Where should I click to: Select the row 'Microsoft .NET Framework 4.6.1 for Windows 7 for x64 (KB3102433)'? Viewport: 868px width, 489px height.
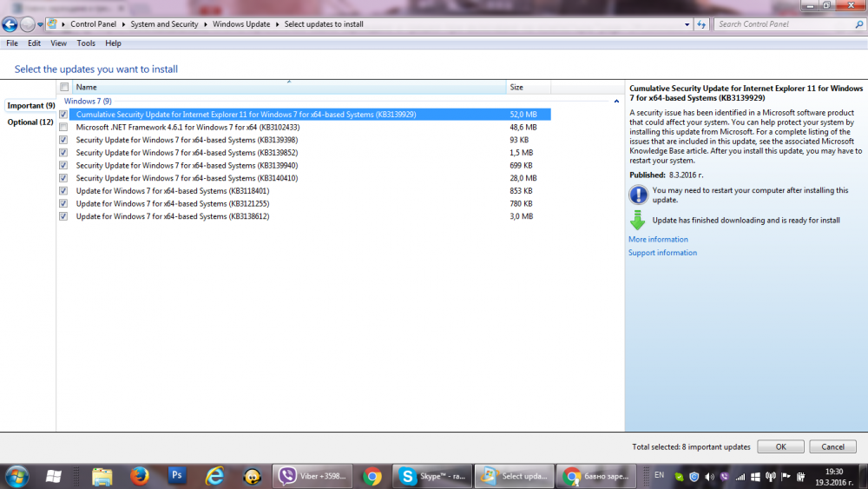[x=305, y=127]
